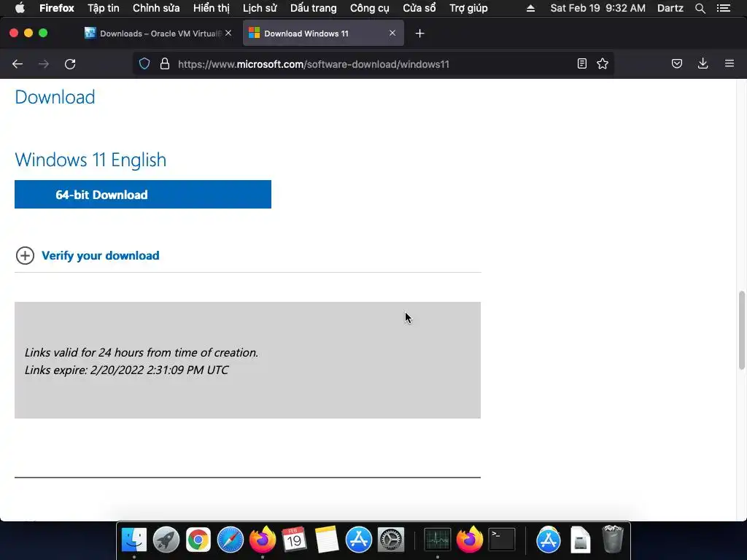
Task: Open tracking protection shield icon
Action: coord(144,64)
